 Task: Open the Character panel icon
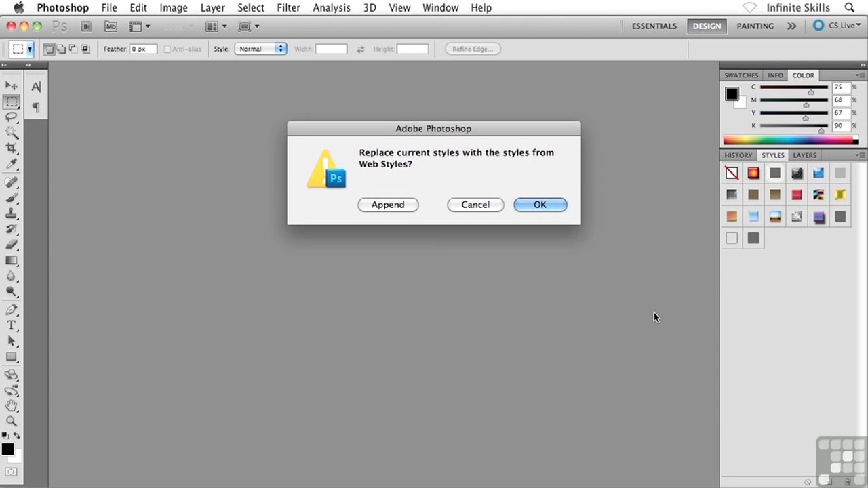[x=36, y=87]
